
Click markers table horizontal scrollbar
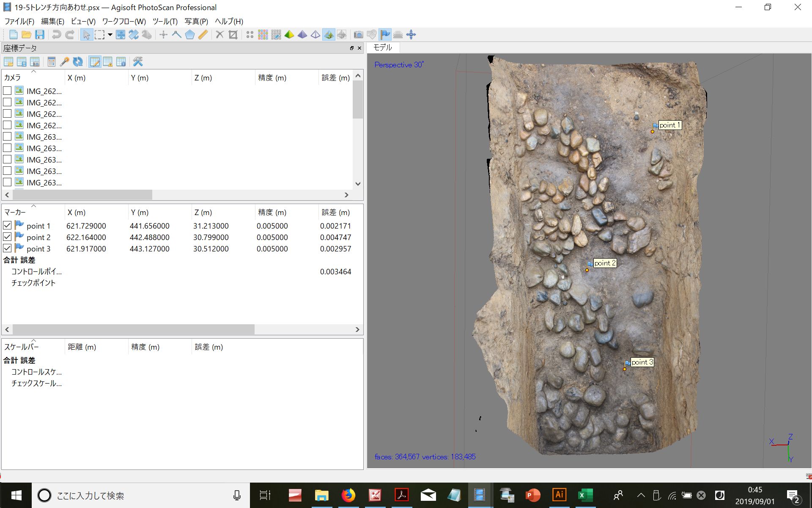pyautogui.click(x=134, y=329)
